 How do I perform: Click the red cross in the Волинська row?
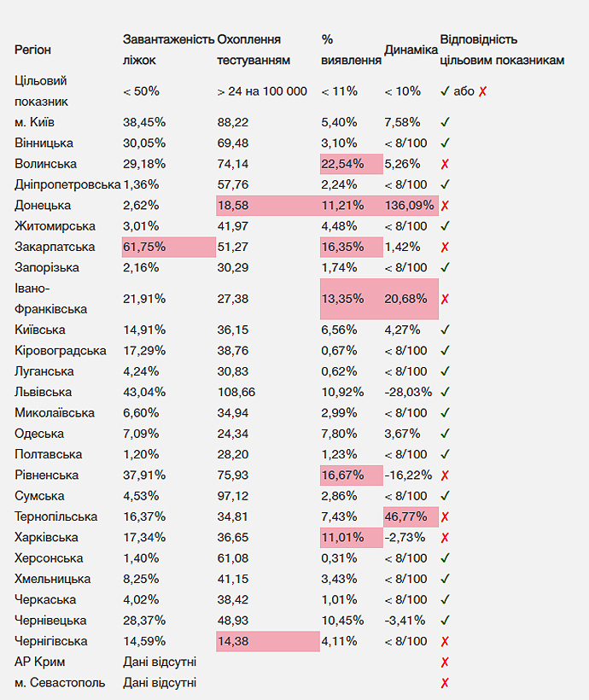[445, 164]
